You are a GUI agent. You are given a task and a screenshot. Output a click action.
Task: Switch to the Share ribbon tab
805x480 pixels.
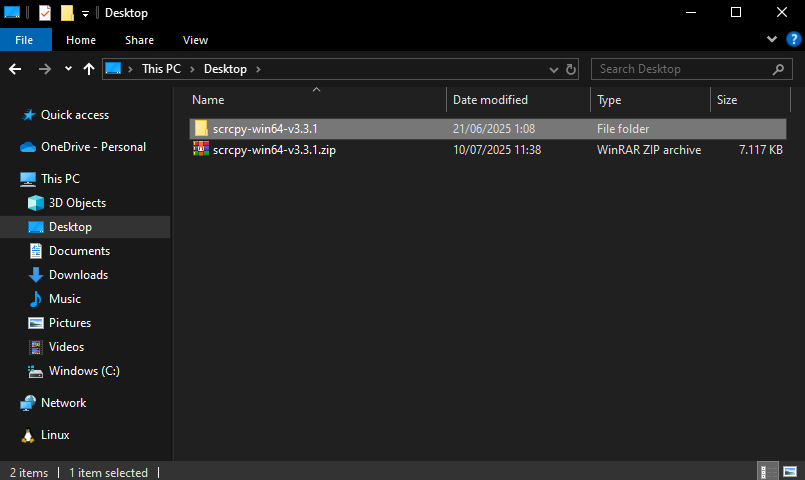[139, 40]
